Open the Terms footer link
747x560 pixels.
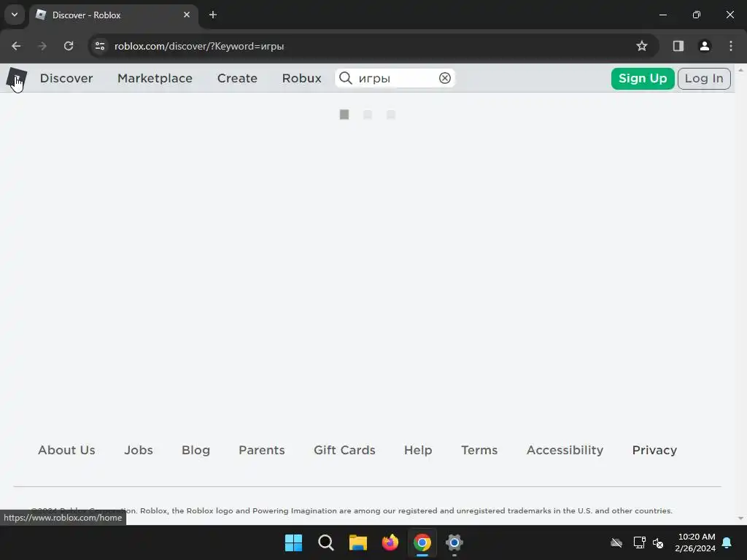pyautogui.click(x=479, y=450)
